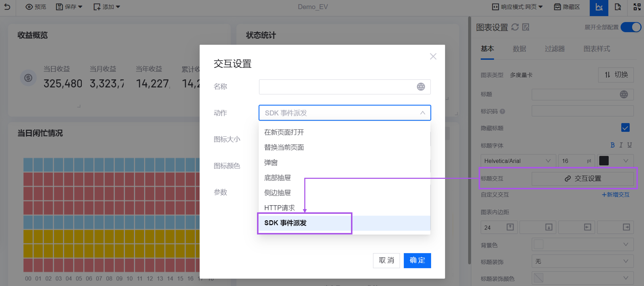Image resolution: width=644 pixels, height=286 pixels.
Task: Toggle underline for the title font
Action: (x=630, y=145)
